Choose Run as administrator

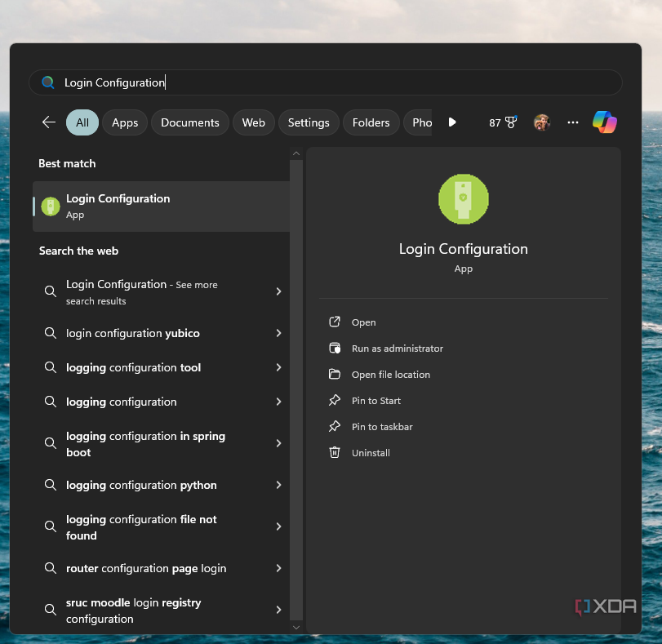coord(398,349)
